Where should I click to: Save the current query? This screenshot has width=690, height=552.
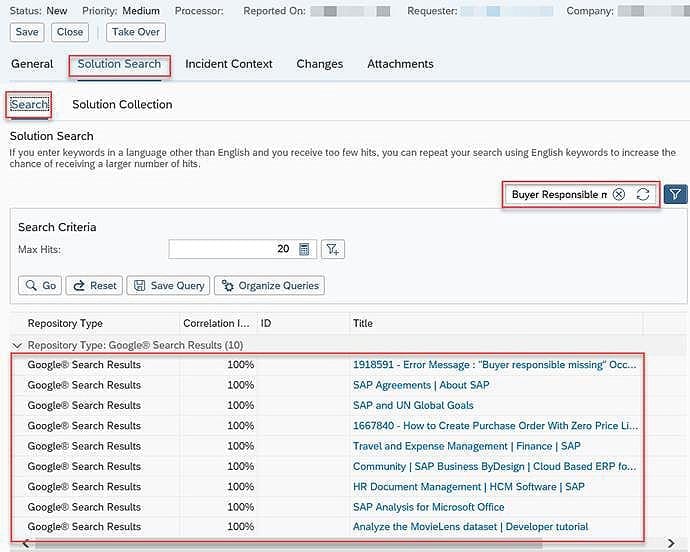[168, 285]
